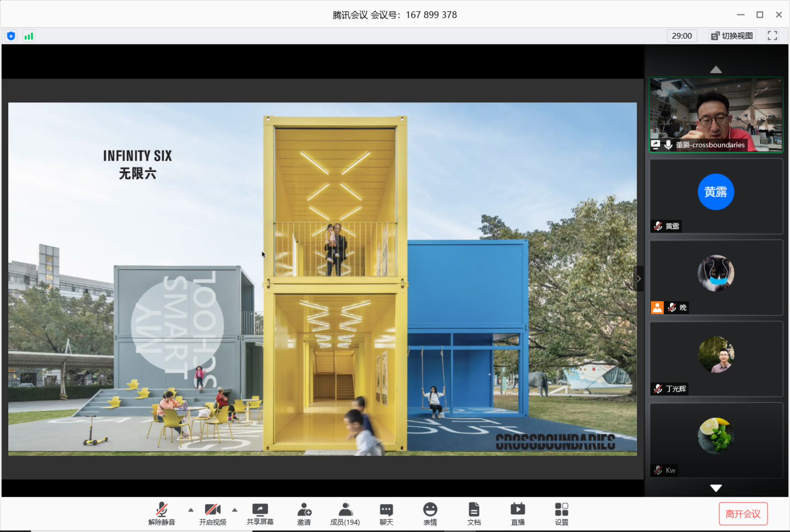Viewport: 790px width, 532px height.
Task: Toggle fullscreen mode icon
Action: tap(772, 36)
